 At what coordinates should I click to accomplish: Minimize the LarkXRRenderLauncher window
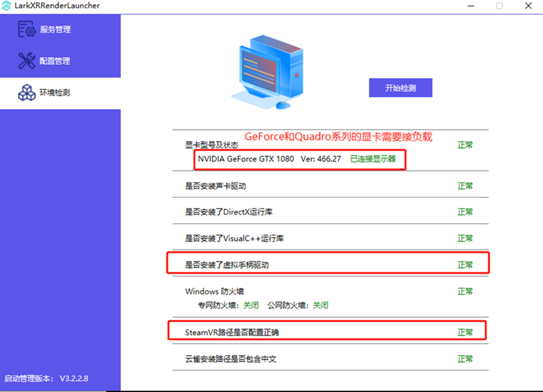471,6
